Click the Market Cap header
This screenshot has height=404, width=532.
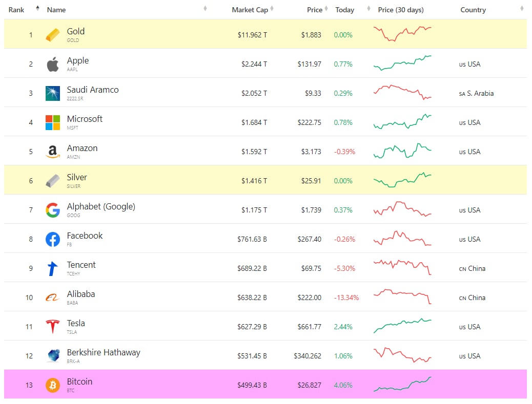tap(250, 10)
